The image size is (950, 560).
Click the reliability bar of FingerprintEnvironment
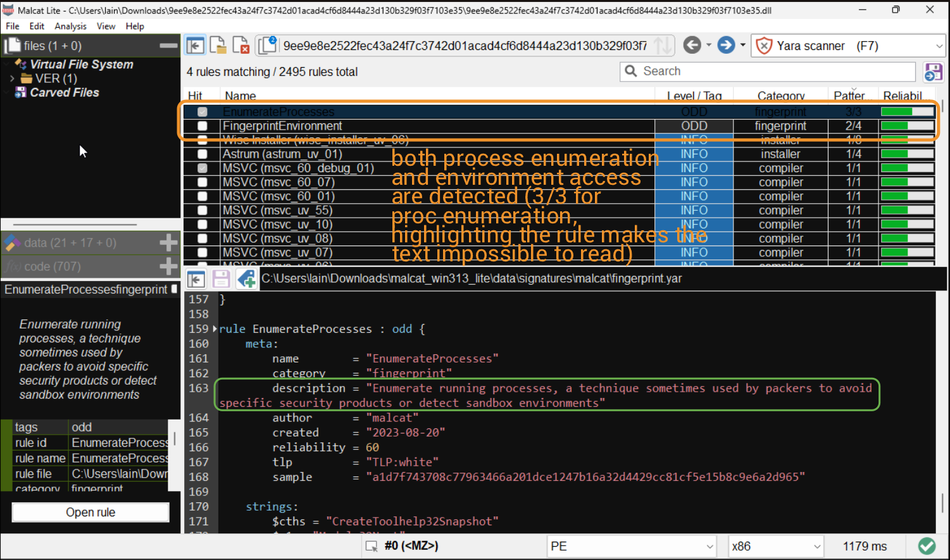[907, 126]
